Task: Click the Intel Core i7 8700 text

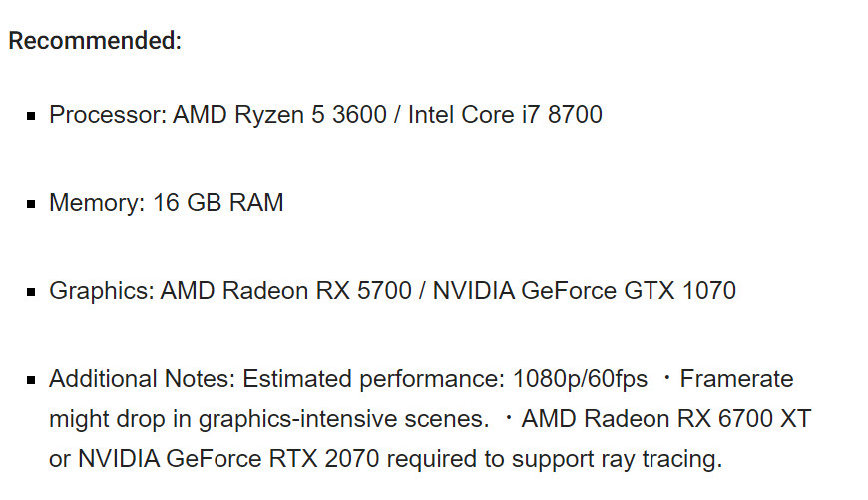Action: point(505,115)
